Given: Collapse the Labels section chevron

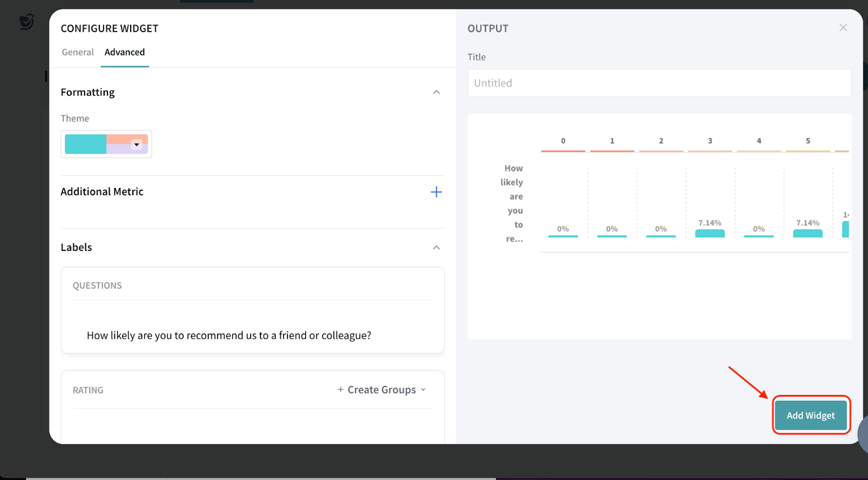Looking at the screenshot, I should pos(436,248).
